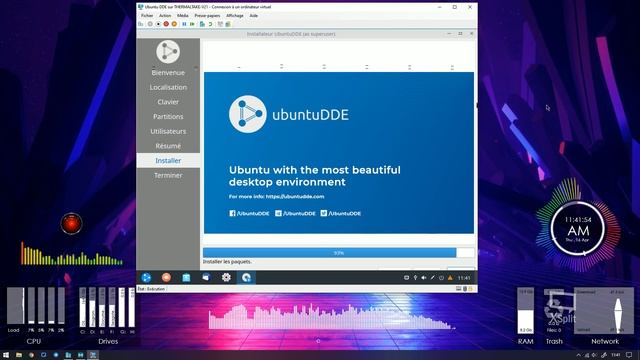Open File Explorer from the Windows taskbar

[19, 355]
